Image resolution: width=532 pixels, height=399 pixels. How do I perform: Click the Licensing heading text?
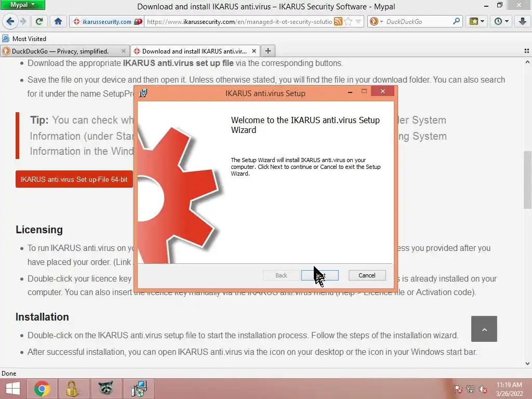click(39, 230)
